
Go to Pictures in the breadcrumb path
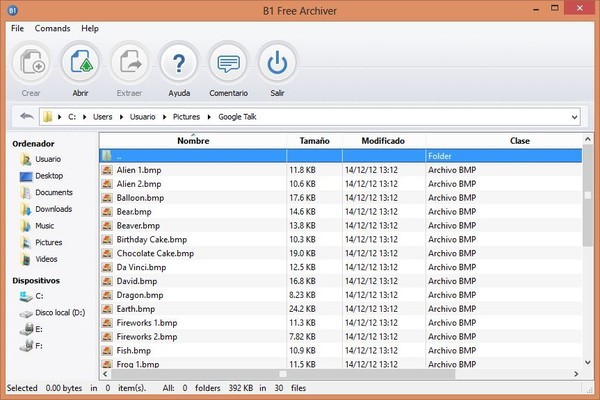tap(186, 117)
